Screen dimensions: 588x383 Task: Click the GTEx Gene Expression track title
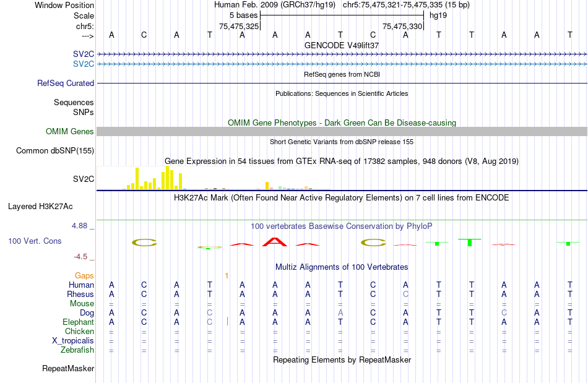click(x=342, y=161)
